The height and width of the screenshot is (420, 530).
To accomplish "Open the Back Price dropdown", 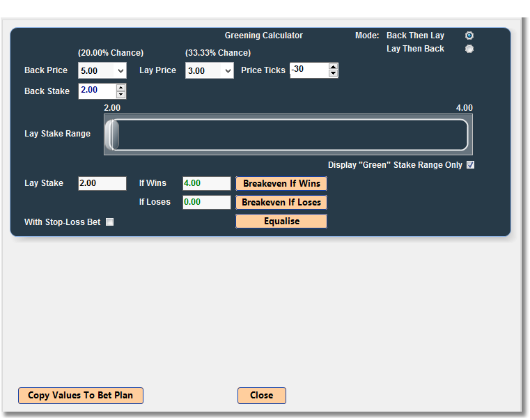I will [120, 71].
